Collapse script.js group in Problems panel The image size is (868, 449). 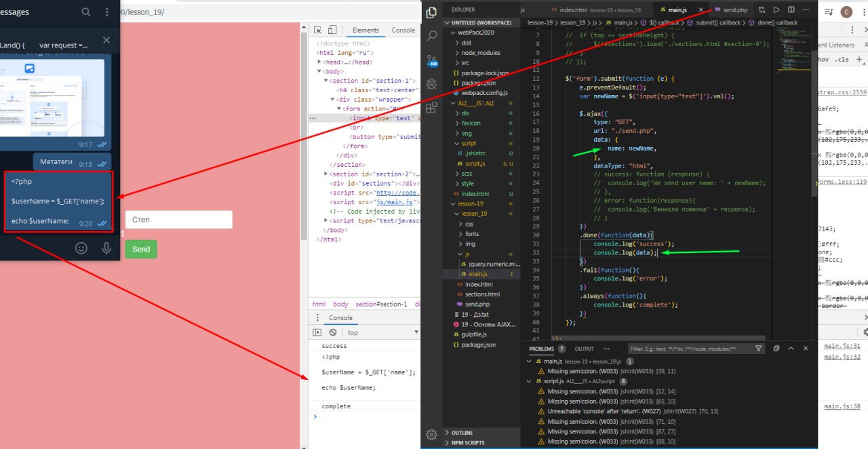click(530, 382)
